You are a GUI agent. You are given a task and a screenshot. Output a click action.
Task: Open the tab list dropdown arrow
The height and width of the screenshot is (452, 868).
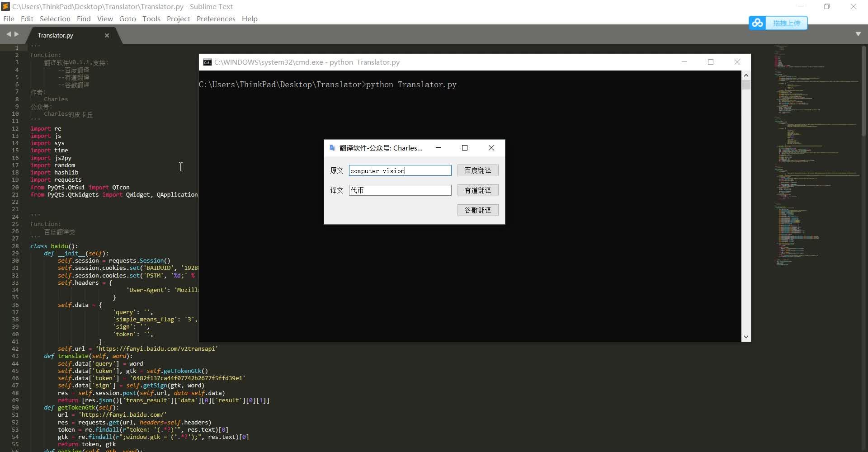(x=858, y=34)
